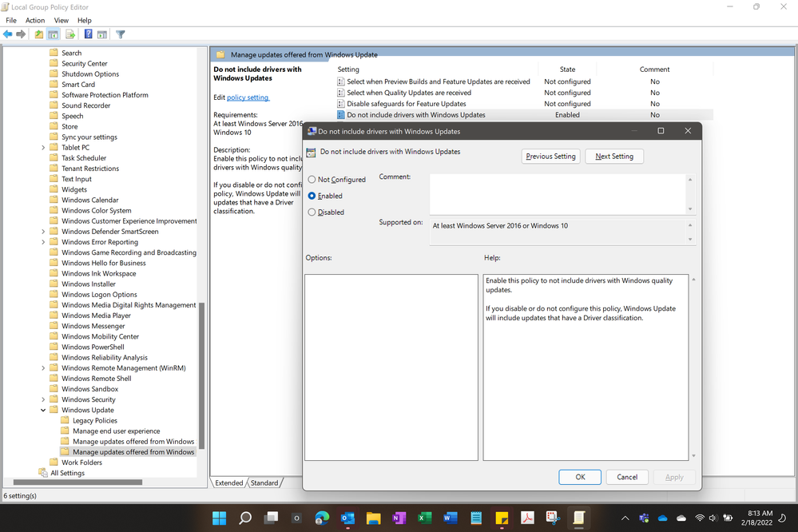The width and height of the screenshot is (798, 532).
Task: Click the policy setting link
Action: pos(248,97)
